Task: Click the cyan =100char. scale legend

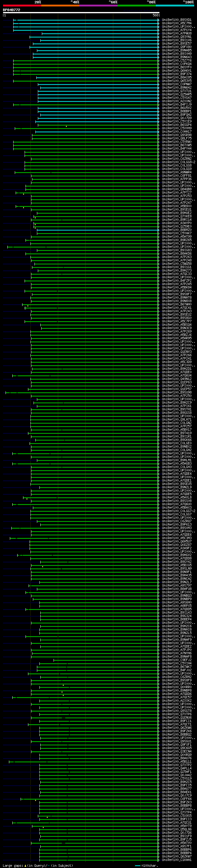Action: (x=146, y=865)
